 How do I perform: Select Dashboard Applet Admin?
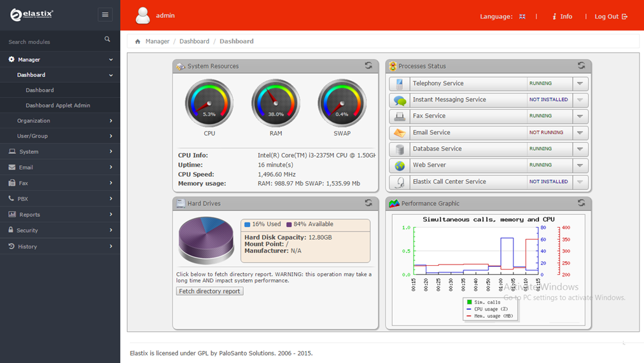coord(60,106)
